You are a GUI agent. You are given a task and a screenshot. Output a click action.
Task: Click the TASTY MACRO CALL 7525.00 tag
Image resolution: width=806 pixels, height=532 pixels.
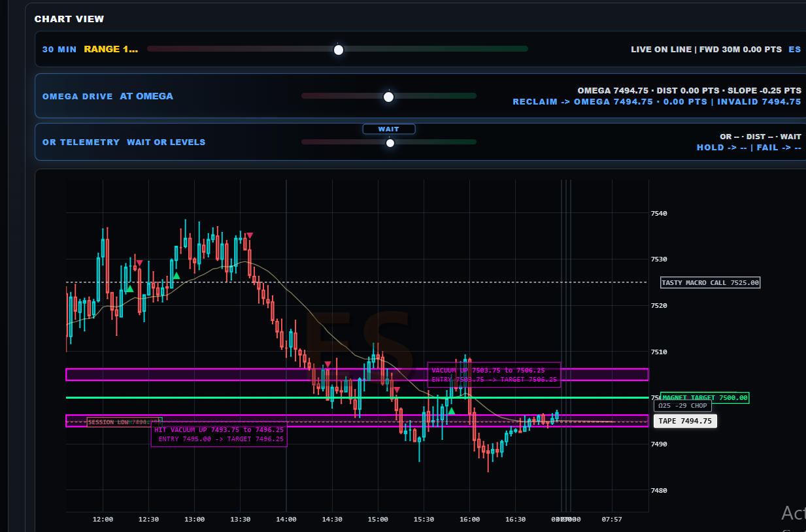pos(711,282)
